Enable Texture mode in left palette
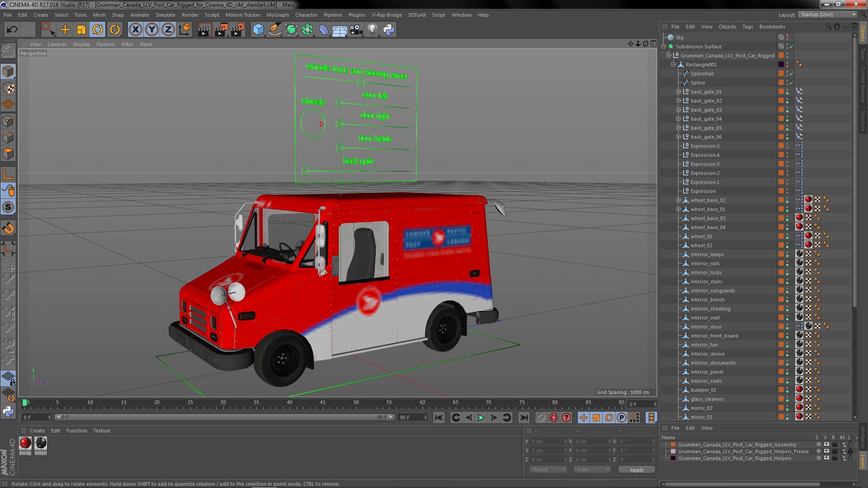 pos(8,88)
